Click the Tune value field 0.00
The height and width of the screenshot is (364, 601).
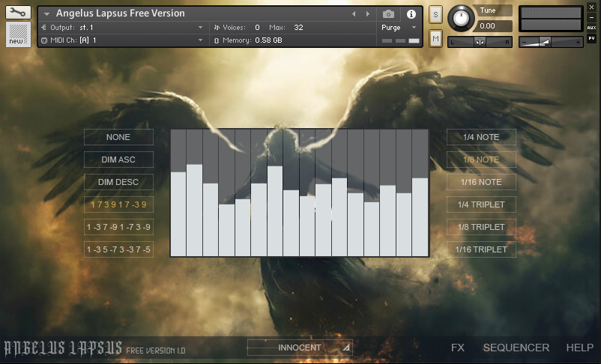[x=492, y=26]
